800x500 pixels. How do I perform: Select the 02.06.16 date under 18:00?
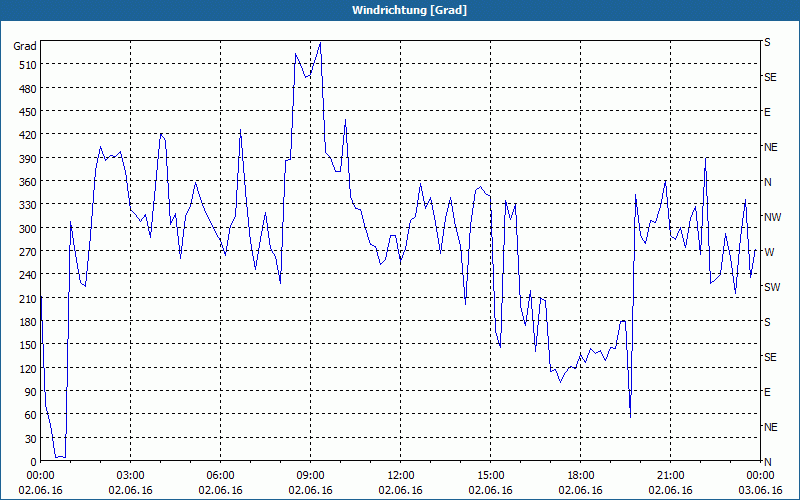[581, 491]
